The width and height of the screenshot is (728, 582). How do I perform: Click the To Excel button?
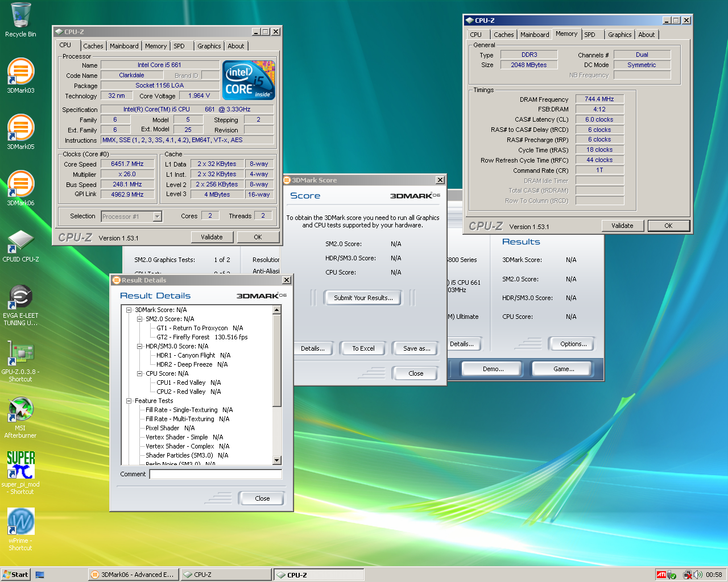(363, 348)
